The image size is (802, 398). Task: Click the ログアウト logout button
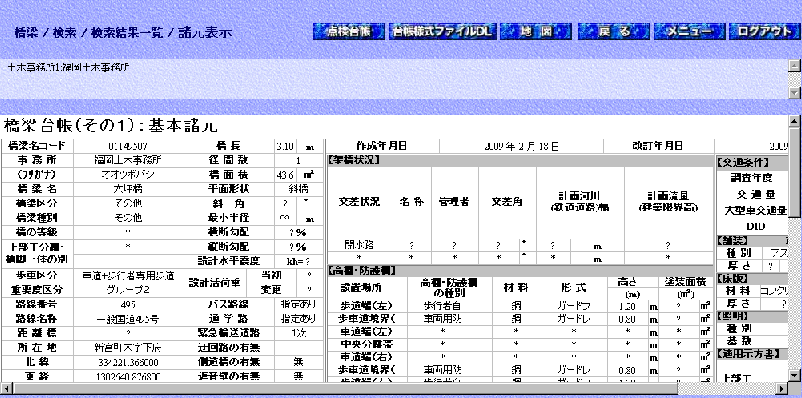[x=765, y=32]
